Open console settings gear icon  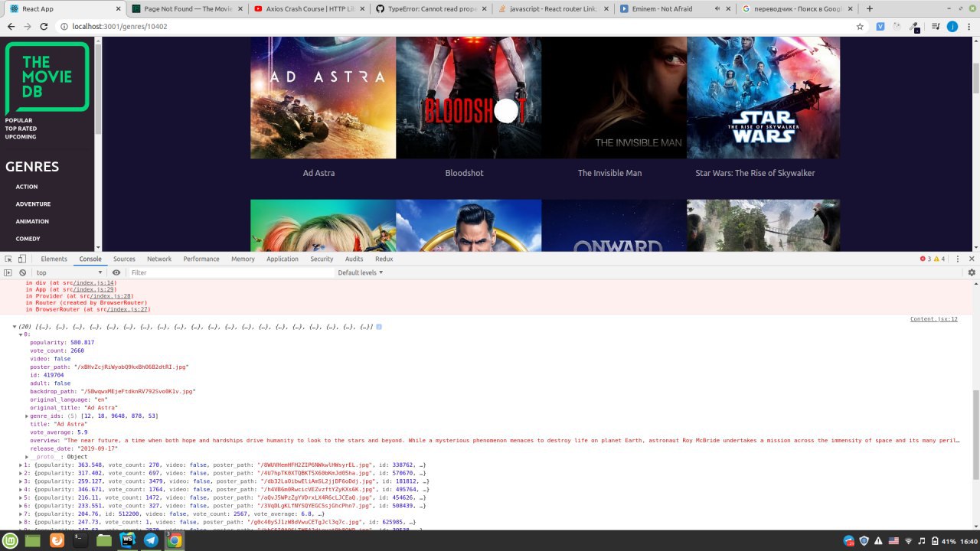972,272
